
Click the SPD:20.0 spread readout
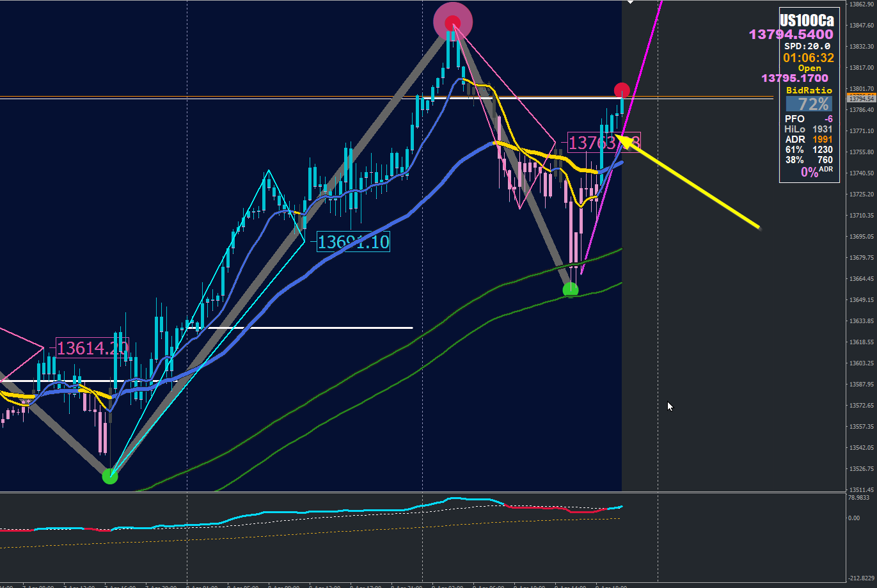pyautogui.click(x=807, y=46)
